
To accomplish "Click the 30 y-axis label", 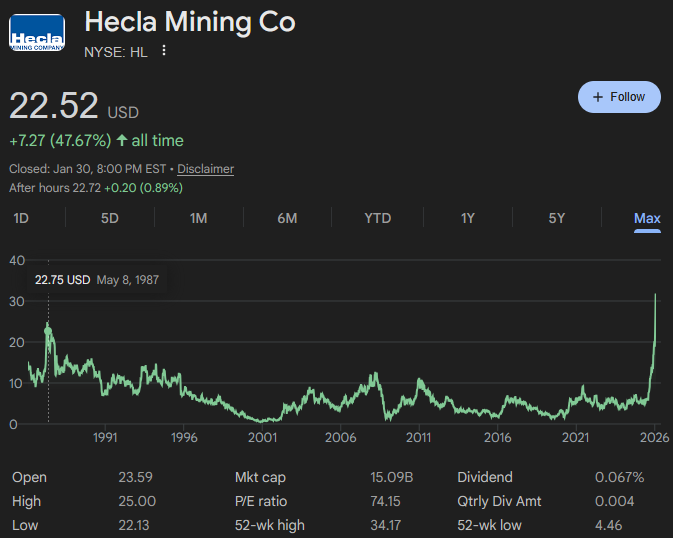I will 17,301.
